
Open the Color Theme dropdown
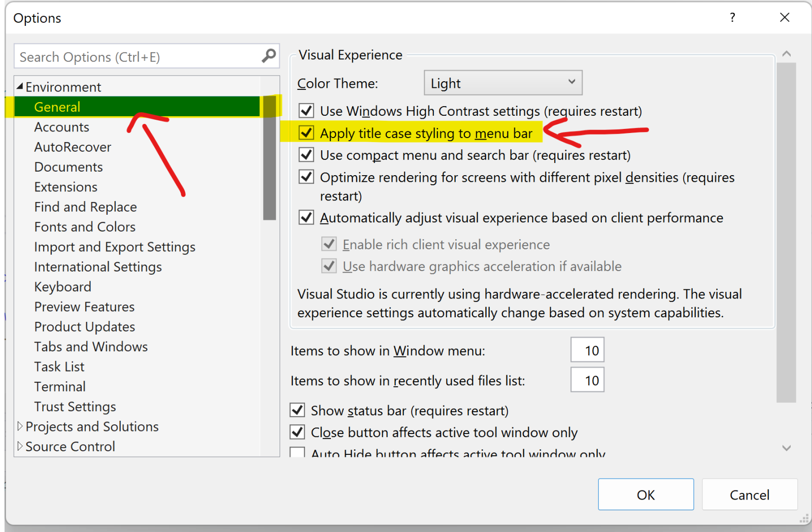pyautogui.click(x=571, y=82)
